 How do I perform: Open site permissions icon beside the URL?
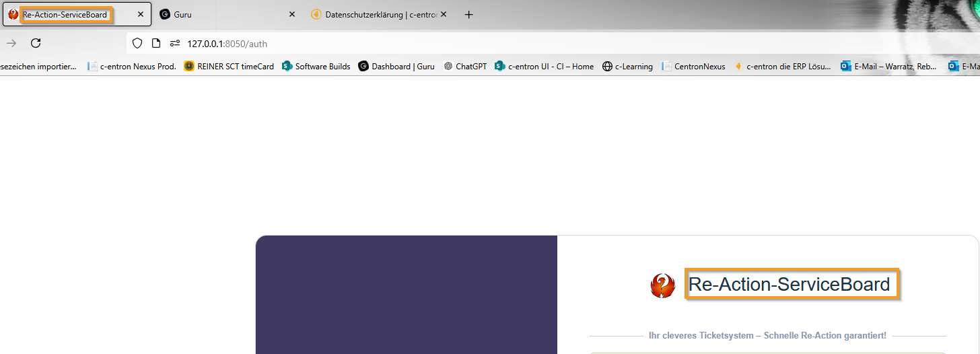[x=175, y=44]
